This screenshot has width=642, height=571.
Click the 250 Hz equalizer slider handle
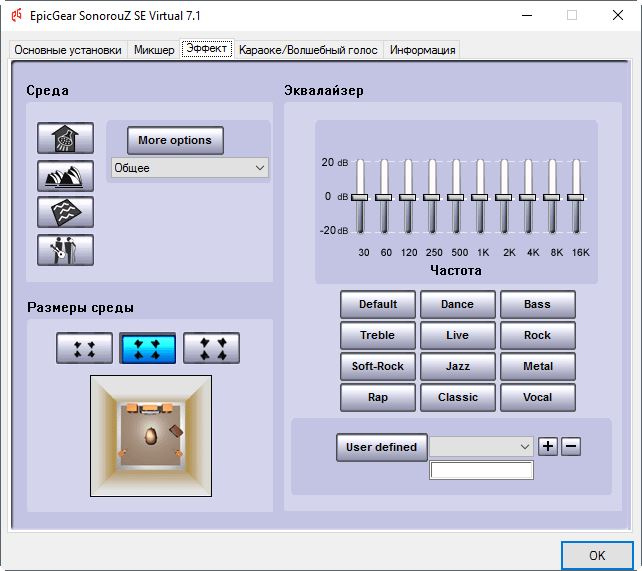coord(432,197)
